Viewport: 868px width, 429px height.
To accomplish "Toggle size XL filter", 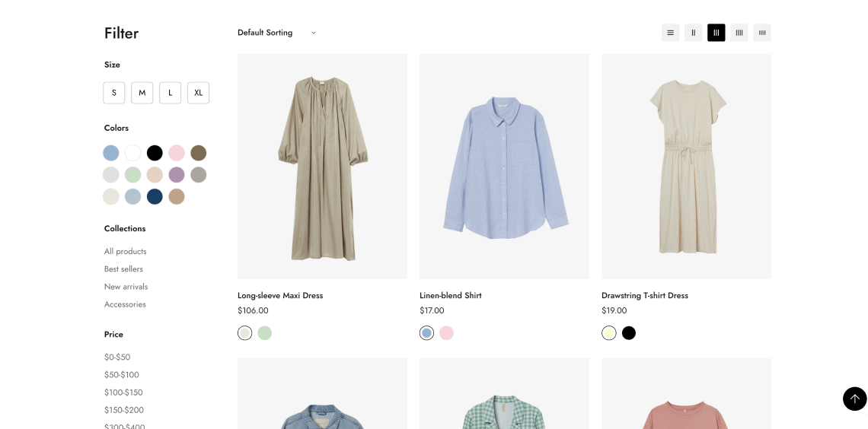I will [x=198, y=93].
